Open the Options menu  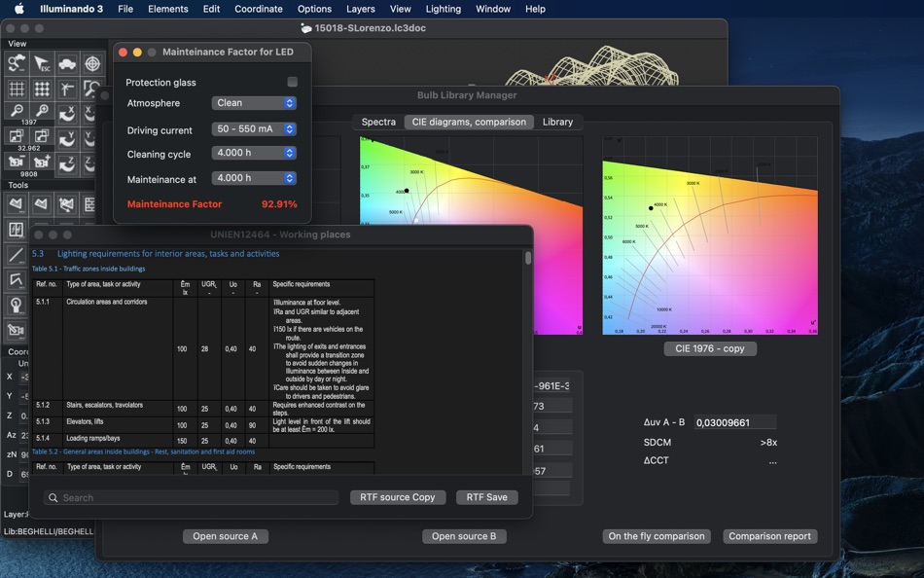[314, 9]
